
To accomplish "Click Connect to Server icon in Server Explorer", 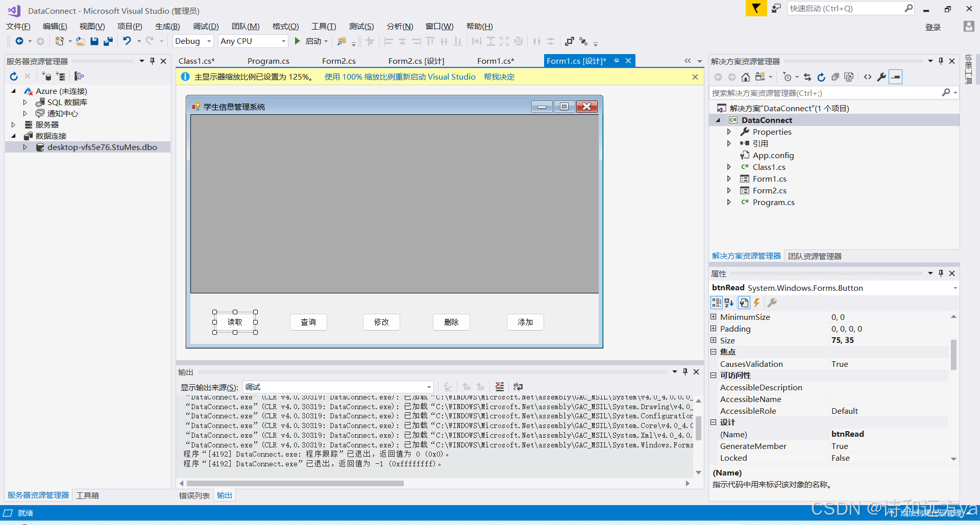I will coord(61,77).
